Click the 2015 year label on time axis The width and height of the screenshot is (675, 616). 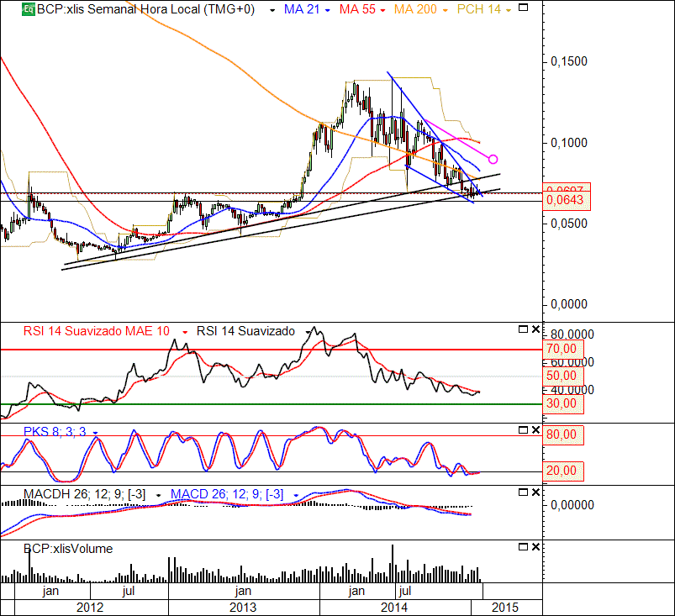505,608
